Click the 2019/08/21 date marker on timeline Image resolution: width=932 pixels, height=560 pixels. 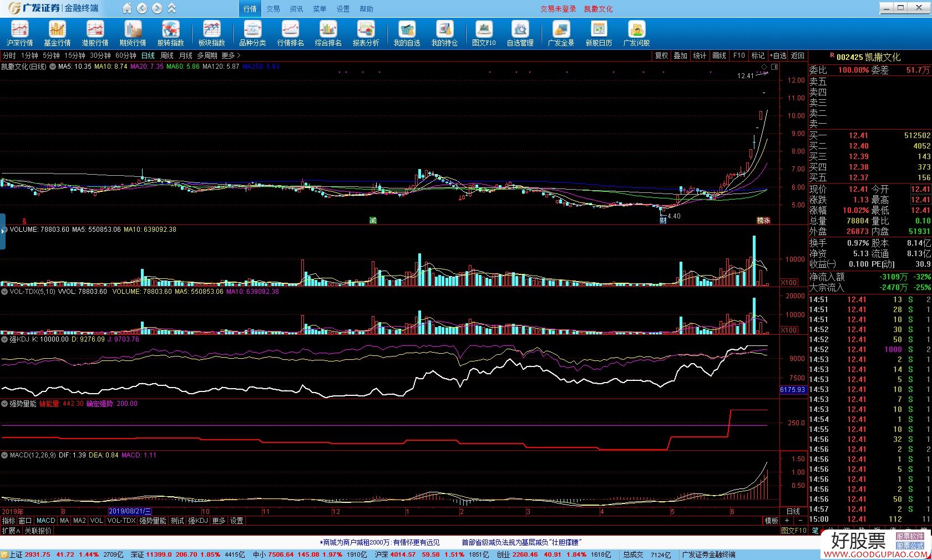coord(129,511)
